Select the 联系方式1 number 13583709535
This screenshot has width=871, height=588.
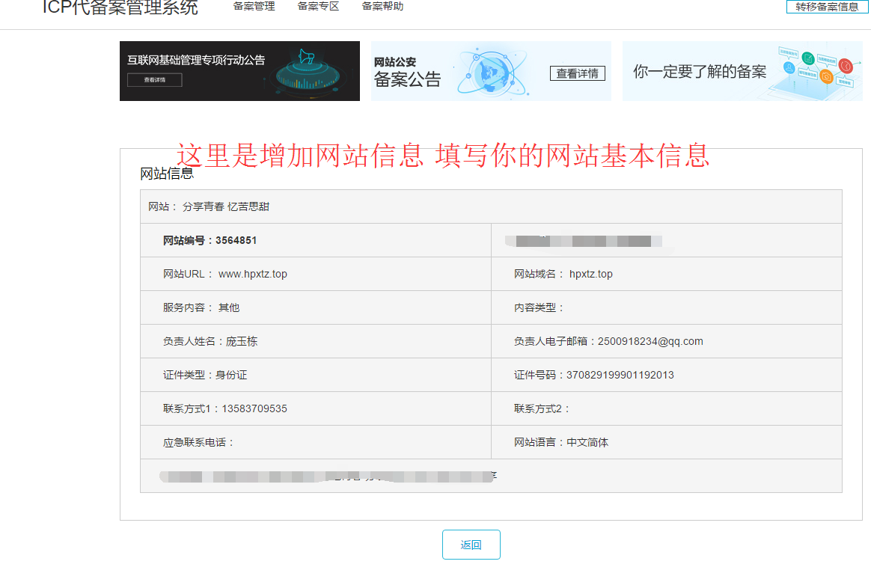click(x=254, y=408)
